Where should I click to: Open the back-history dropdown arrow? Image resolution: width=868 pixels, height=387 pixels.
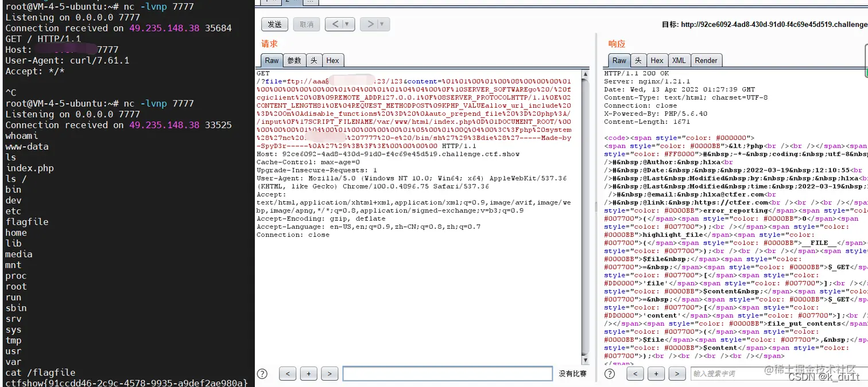[348, 24]
